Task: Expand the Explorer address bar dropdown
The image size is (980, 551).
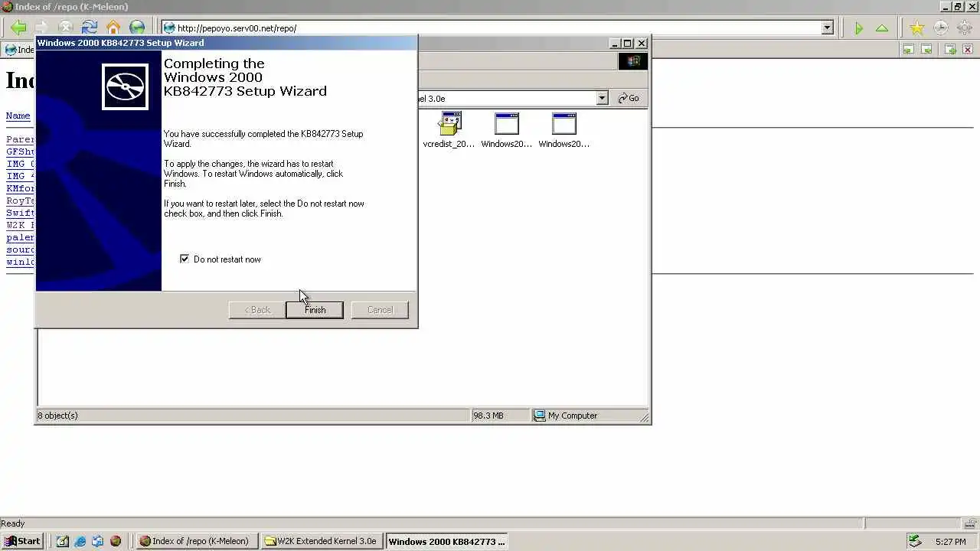Action: (602, 98)
